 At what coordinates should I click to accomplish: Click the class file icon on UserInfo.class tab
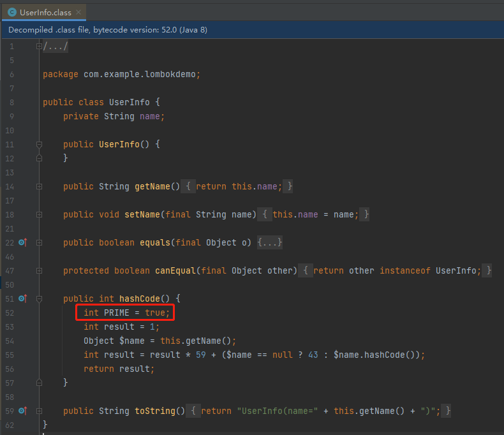coord(12,12)
